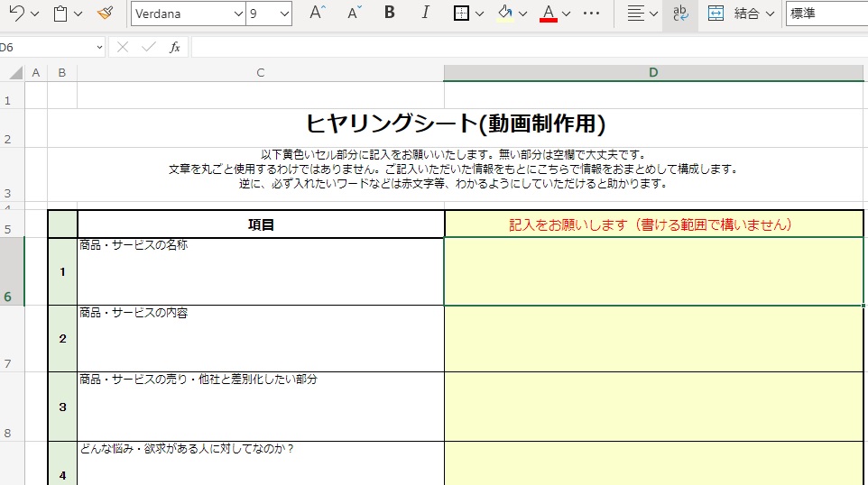Click the 商品・サービスの内容 cell
868x485 pixels.
(x=261, y=338)
